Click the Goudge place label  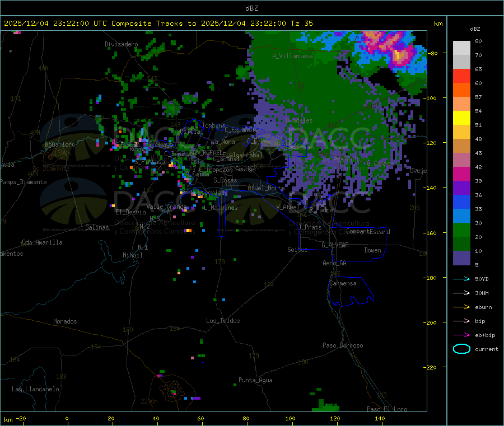tap(245, 169)
